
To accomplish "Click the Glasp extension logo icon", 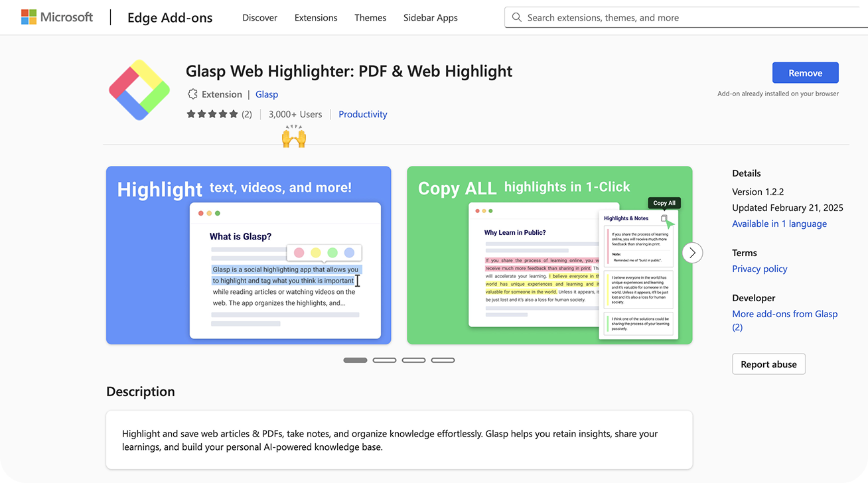I will click(139, 90).
